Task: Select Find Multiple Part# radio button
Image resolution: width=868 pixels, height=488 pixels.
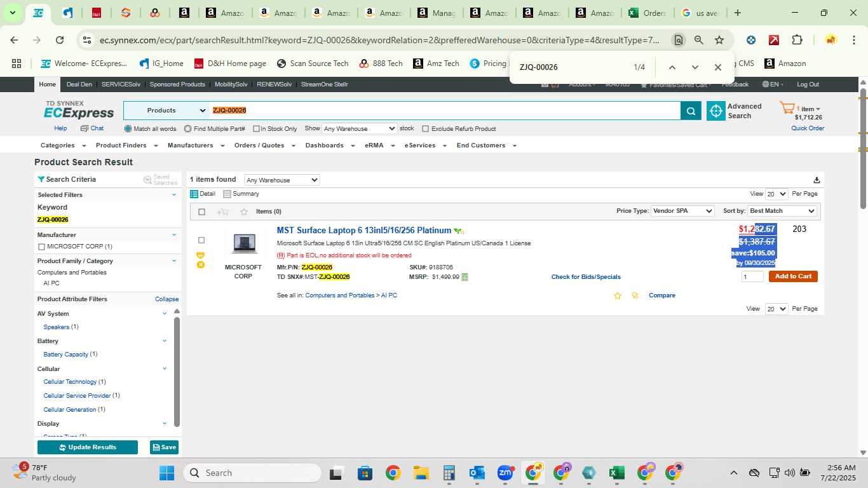Action: pyautogui.click(x=187, y=129)
